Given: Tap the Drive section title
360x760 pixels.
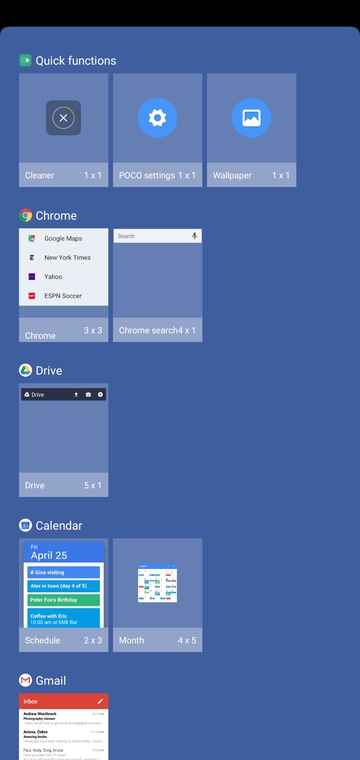Looking at the screenshot, I should click(49, 371).
